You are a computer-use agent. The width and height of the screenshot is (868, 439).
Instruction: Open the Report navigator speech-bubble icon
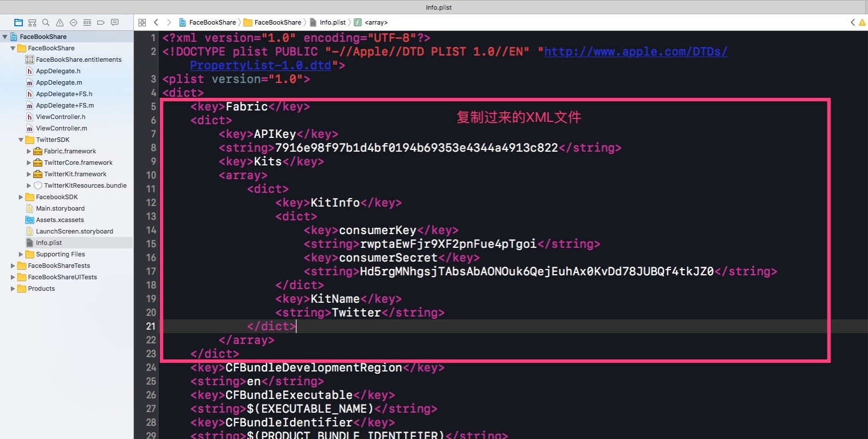click(114, 22)
